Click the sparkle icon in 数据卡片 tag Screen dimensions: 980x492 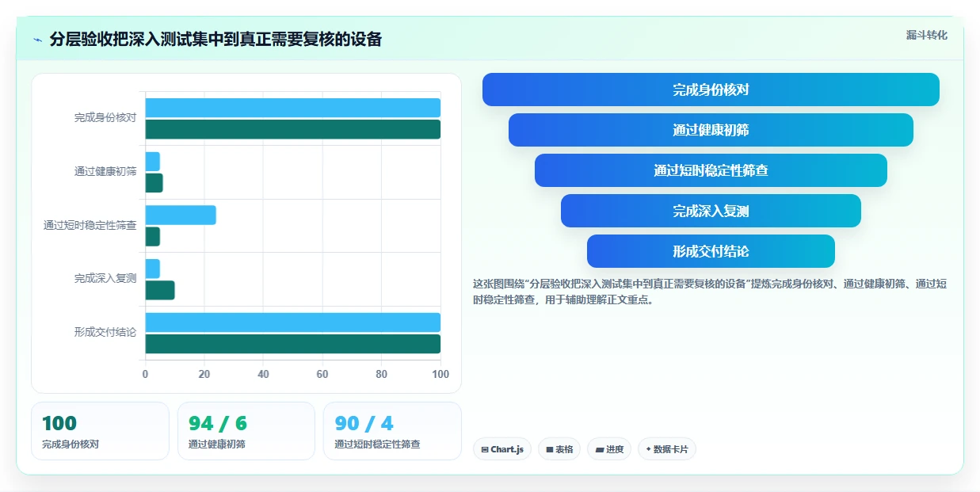click(649, 449)
